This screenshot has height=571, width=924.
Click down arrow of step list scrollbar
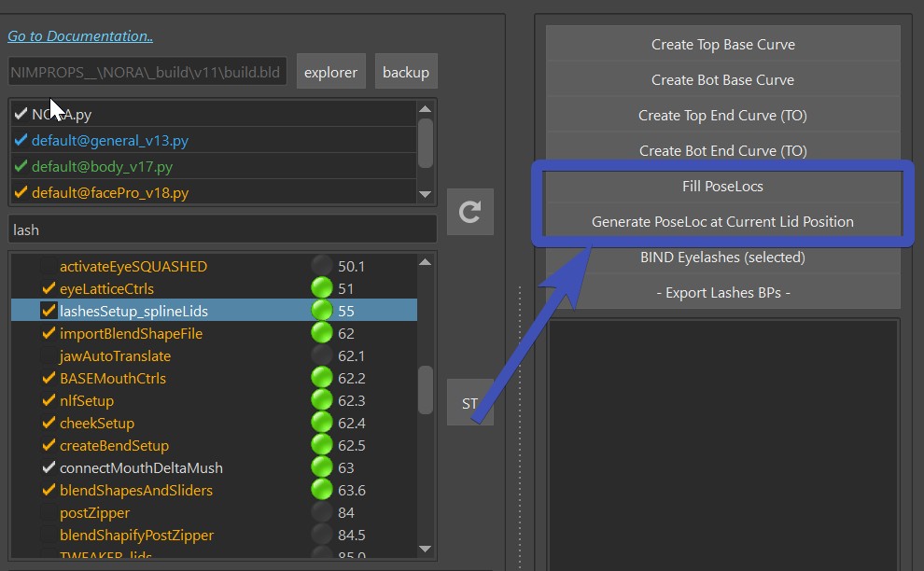[x=426, y=549]
